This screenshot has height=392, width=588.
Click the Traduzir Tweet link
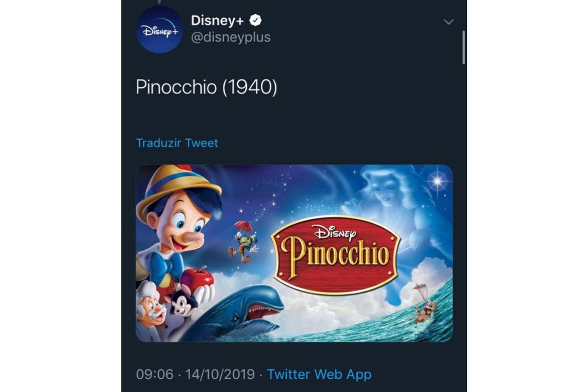177,143
